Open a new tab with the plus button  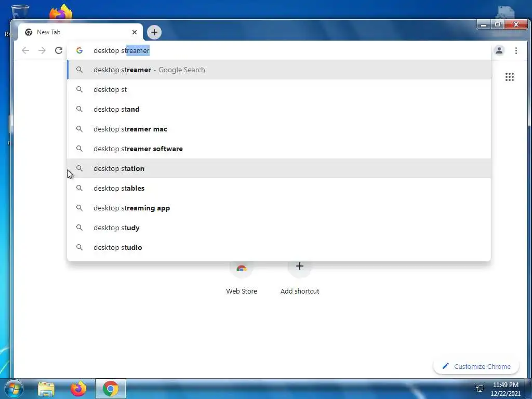[x=154, y=32]
